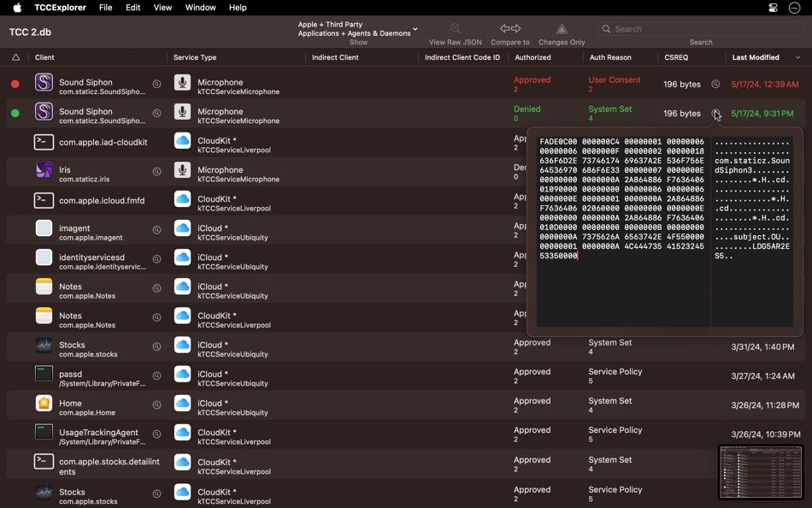Click the hex dump in the CSREQ popover
This screenshot has width=812, height=508.
pyautogui.click(x=622, y=198)
